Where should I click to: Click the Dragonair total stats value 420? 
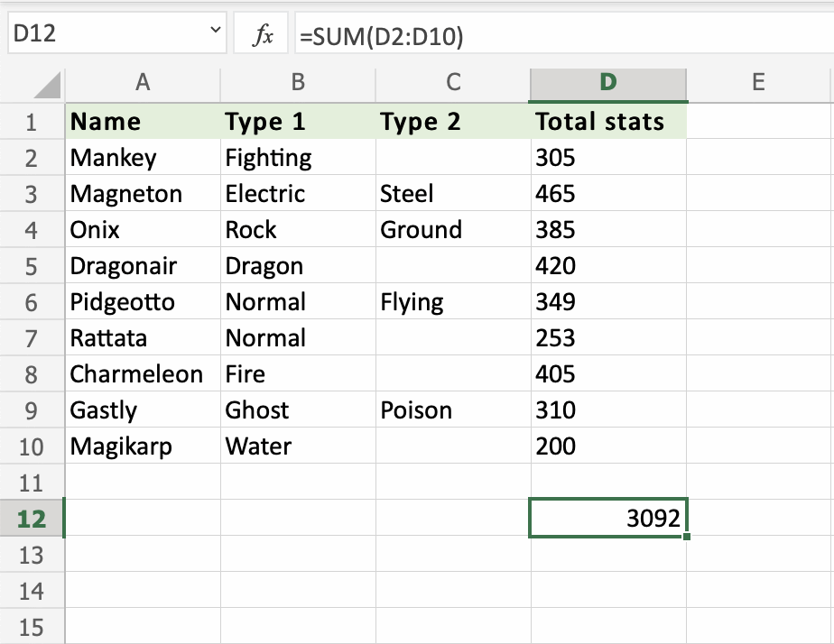pos(608,266)
